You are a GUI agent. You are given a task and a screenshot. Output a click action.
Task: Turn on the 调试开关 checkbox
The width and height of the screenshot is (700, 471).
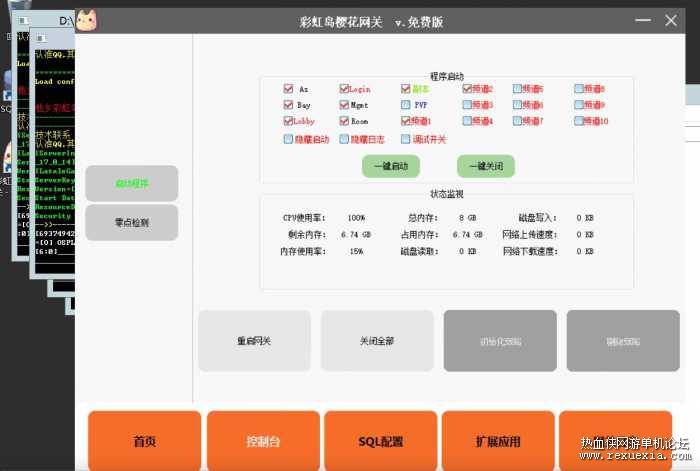[405, 139]
